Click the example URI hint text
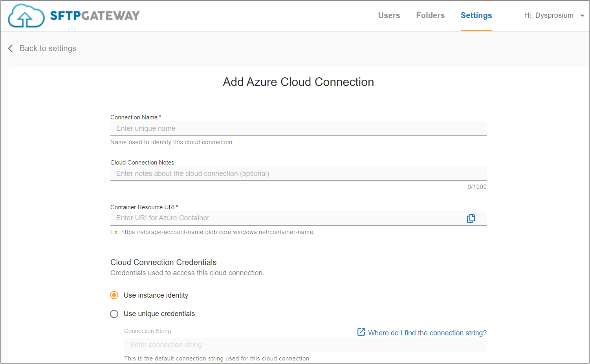This screenshot has width=590, height=364. pos(212,232)
